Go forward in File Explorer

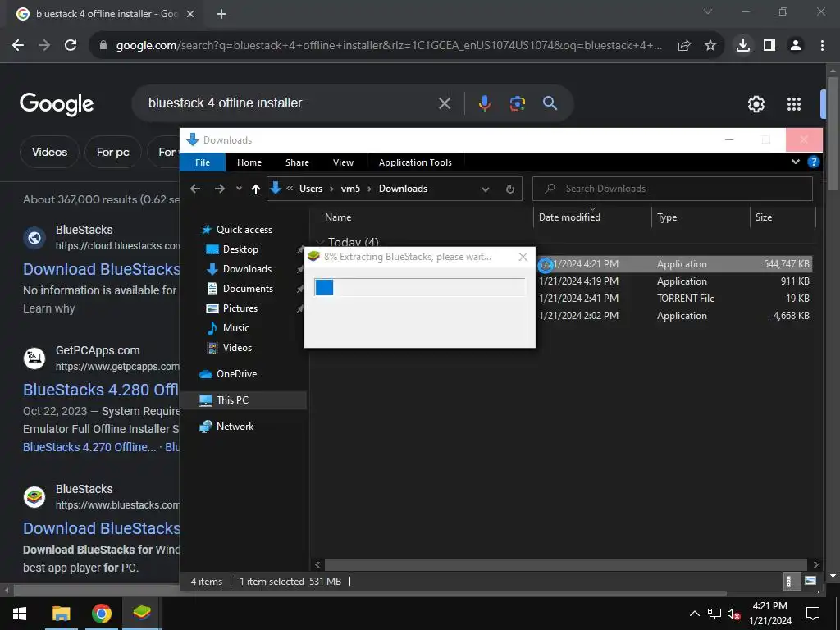220,189
